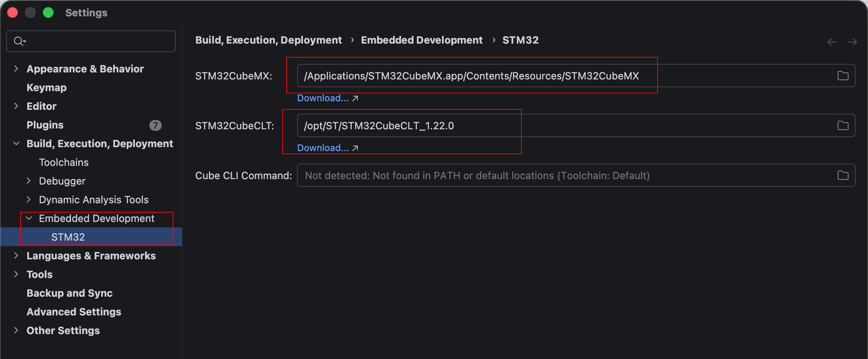868x359 pixels.
Task: Click the back navigation arrow
Action: [832, 42]
